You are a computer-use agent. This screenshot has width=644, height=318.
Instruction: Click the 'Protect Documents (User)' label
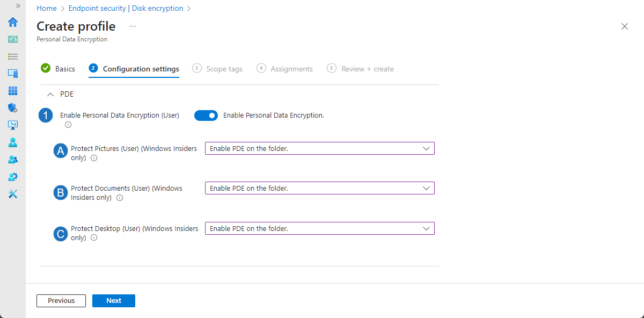pos(127,193)
